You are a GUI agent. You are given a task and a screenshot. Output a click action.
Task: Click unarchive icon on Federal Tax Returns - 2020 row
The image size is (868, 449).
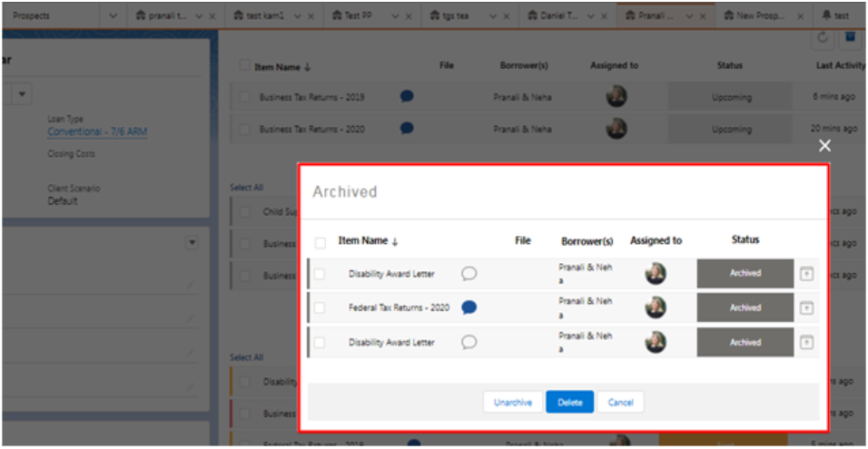(806, 308)
